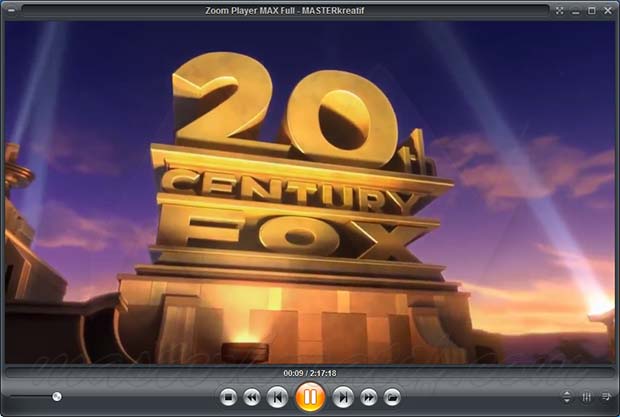This screenshot has width=620, height=417.
Task: Click the fast forward button
Action: [x=369, y=397]
